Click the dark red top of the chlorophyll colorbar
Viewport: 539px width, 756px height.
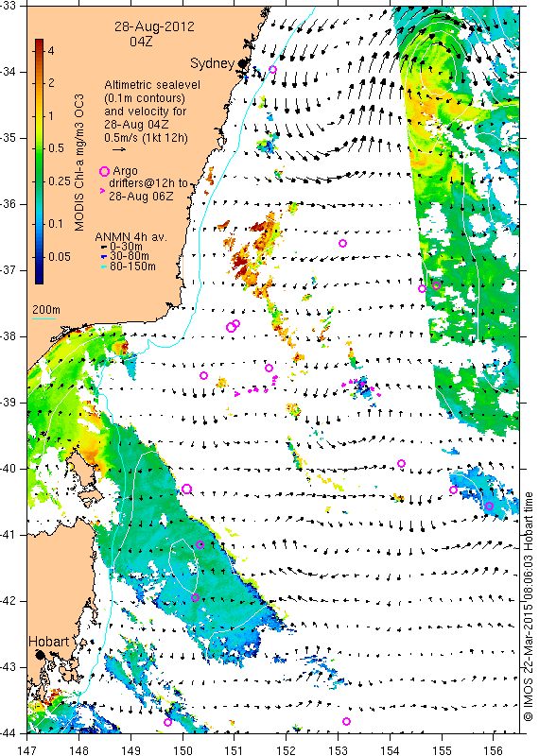39,43
